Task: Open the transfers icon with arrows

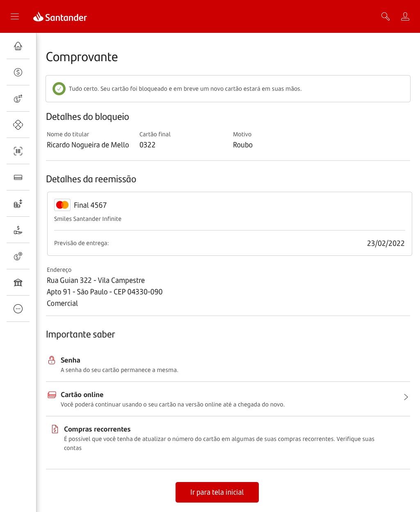Action: point(18,99)
